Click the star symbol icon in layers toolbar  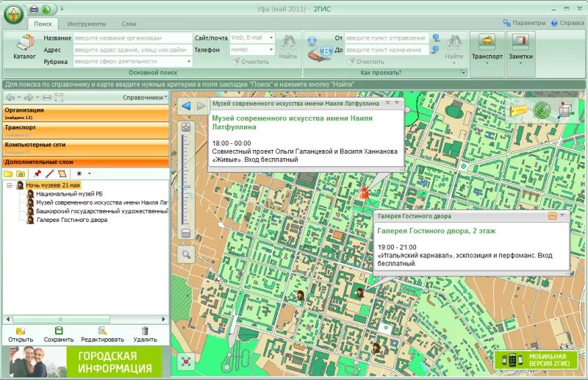(x=79, y=173)
